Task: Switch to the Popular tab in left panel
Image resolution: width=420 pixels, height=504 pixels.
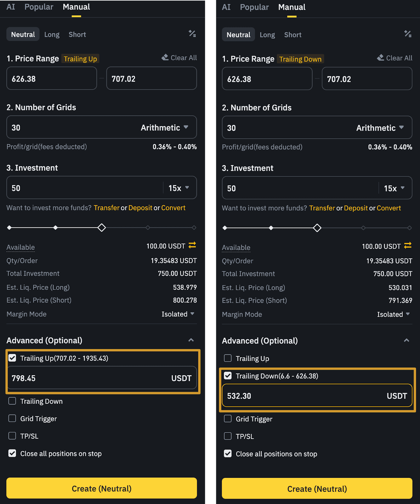Action: (x=39, y=7)
